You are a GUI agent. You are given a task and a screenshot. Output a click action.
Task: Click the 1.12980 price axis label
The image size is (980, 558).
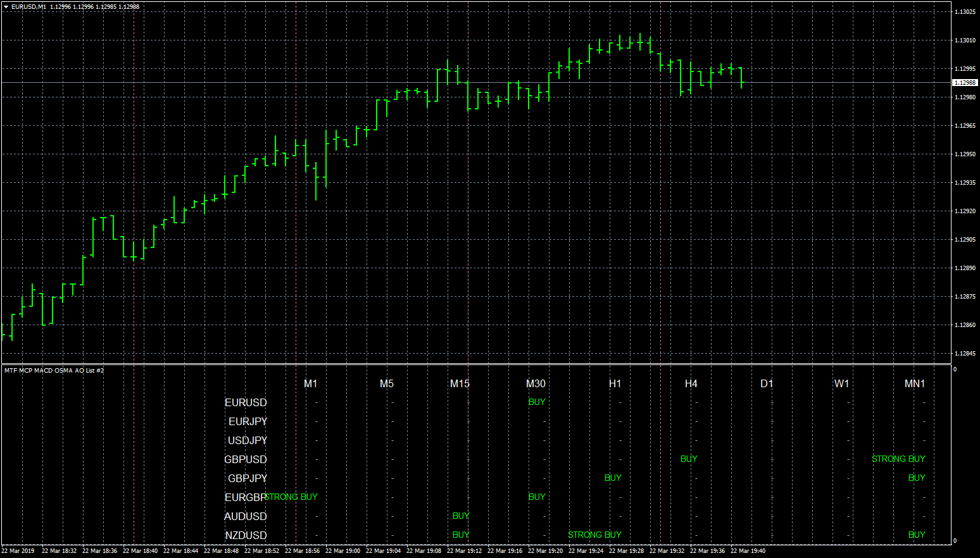965,97
